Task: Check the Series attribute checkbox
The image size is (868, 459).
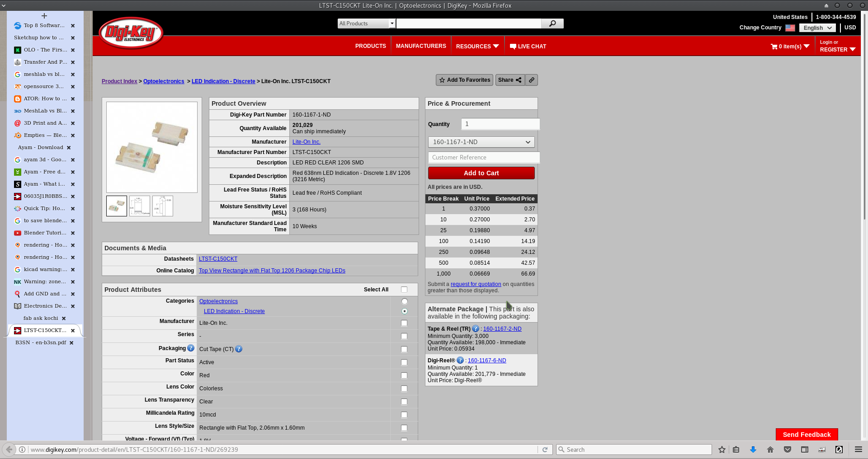Action: point(404,336)
